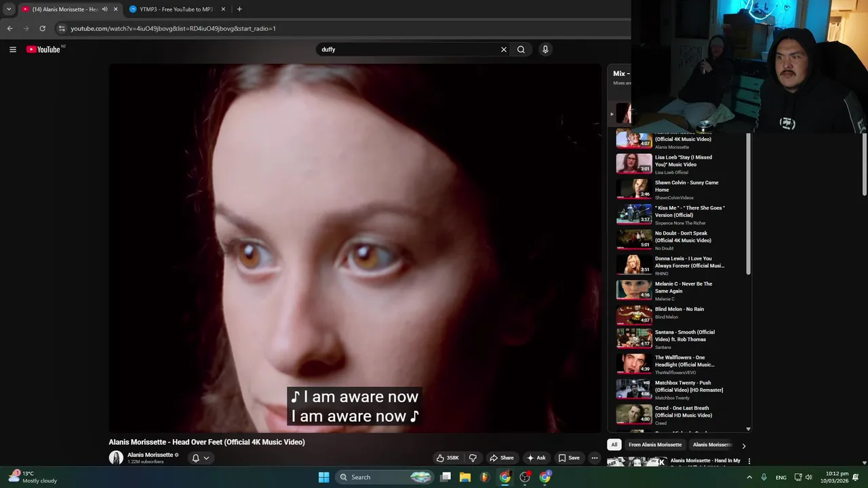868x488 pixels.
Task: Switch the ENG input language indicator
Action: (781, 477)
